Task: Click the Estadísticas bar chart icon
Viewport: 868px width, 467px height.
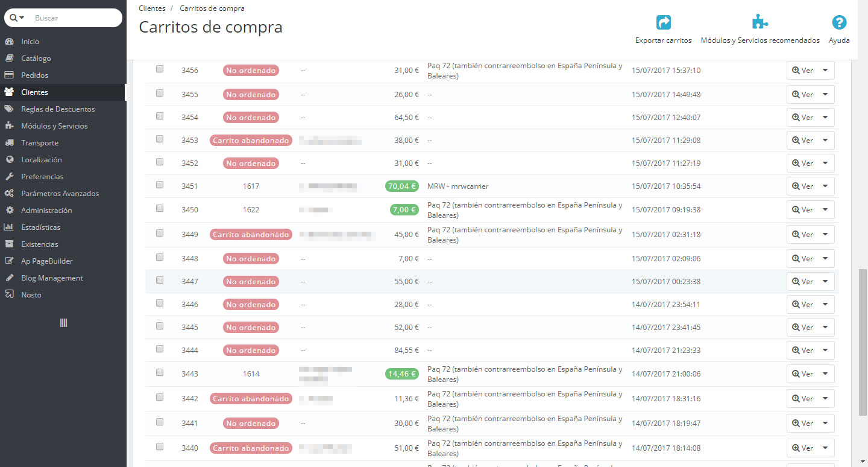Action: 9,227
